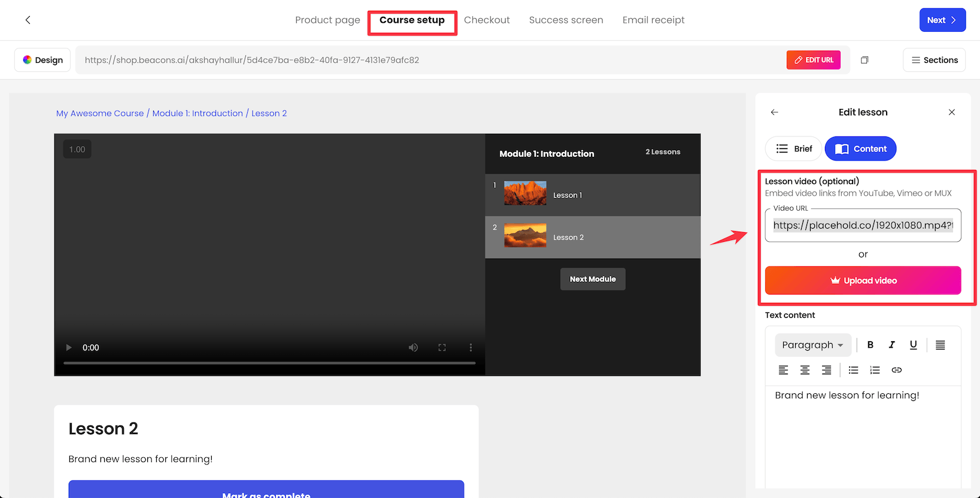Toggle fullscreen on the video player
This screenshot has height=498, width=980.
click(442, 348)
